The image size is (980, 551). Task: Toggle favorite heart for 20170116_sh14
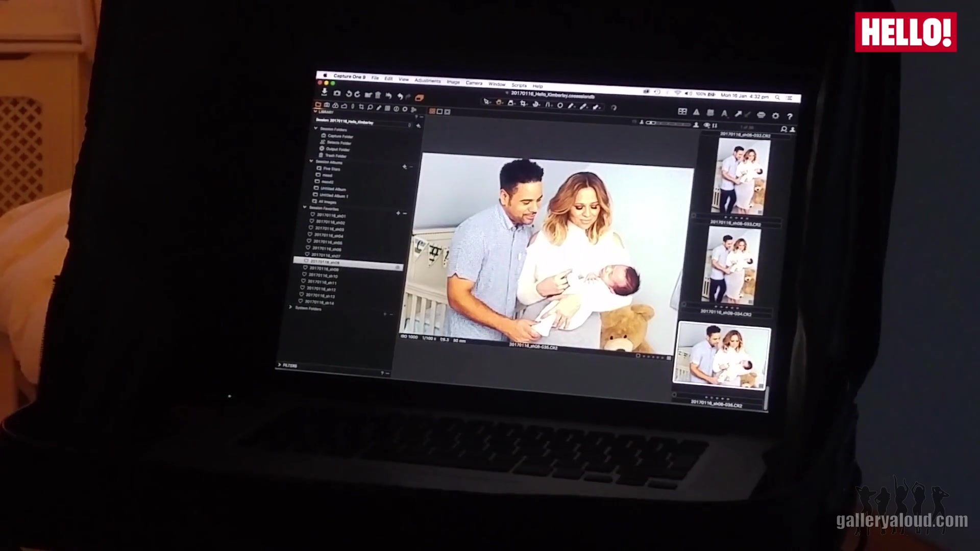tap(301, 302)
